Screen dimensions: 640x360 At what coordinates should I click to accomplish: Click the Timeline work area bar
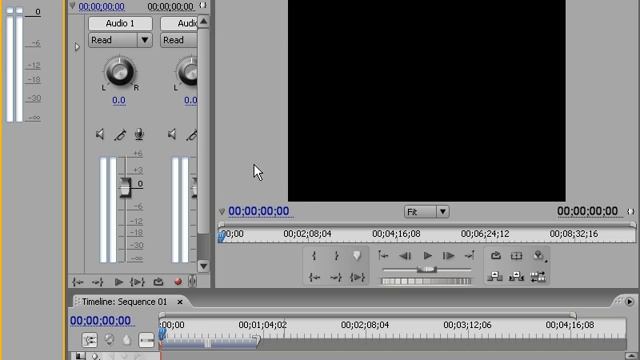click(x=210, y=343)
